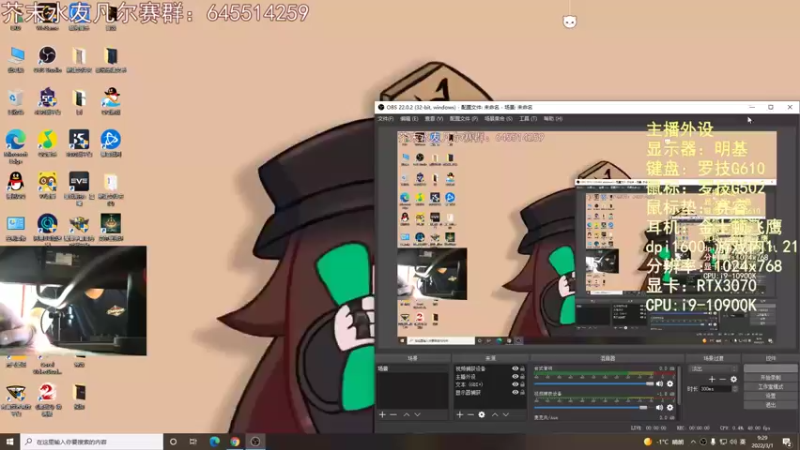800x450 pixels.
Task: Move source down with Sources down arrow
Action: (506, 415)
